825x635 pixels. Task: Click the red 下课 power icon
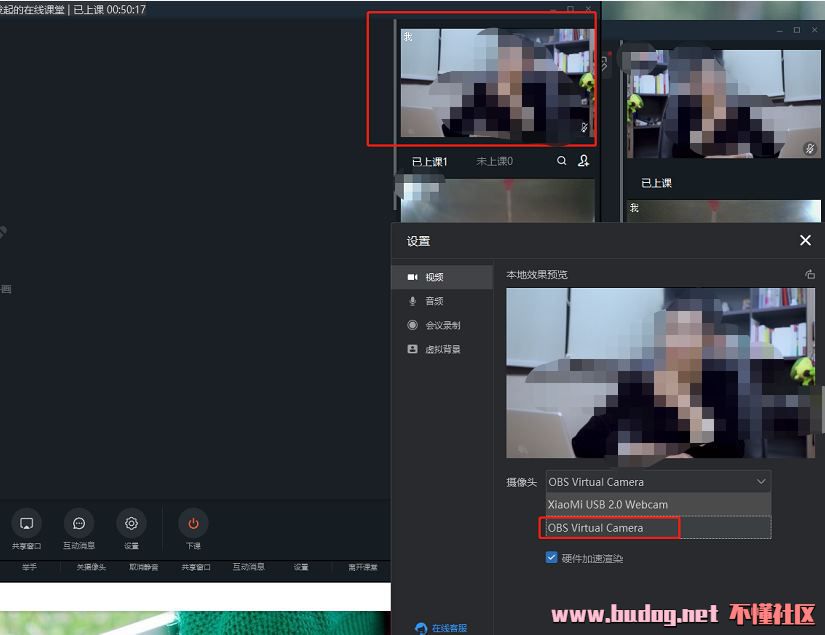(193, 523)
